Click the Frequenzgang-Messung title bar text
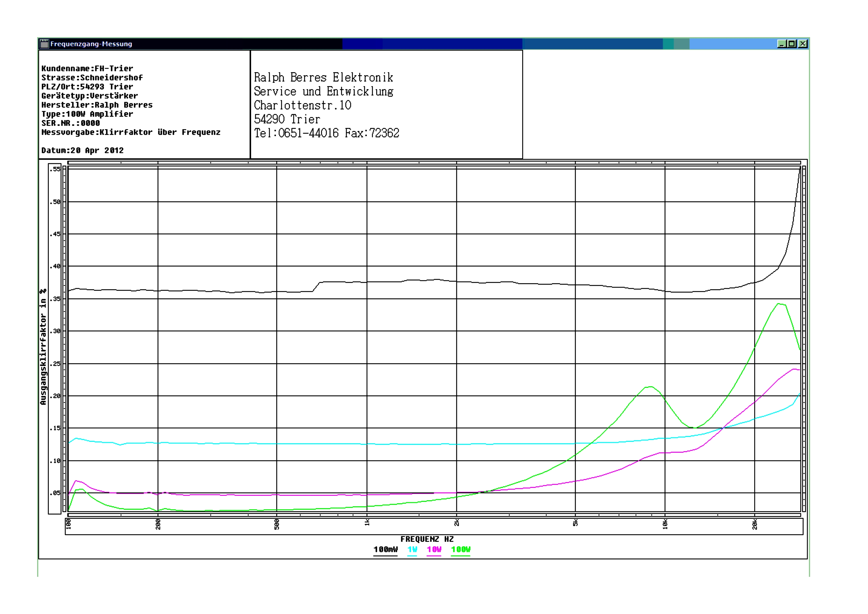 (x=91, y=44)
